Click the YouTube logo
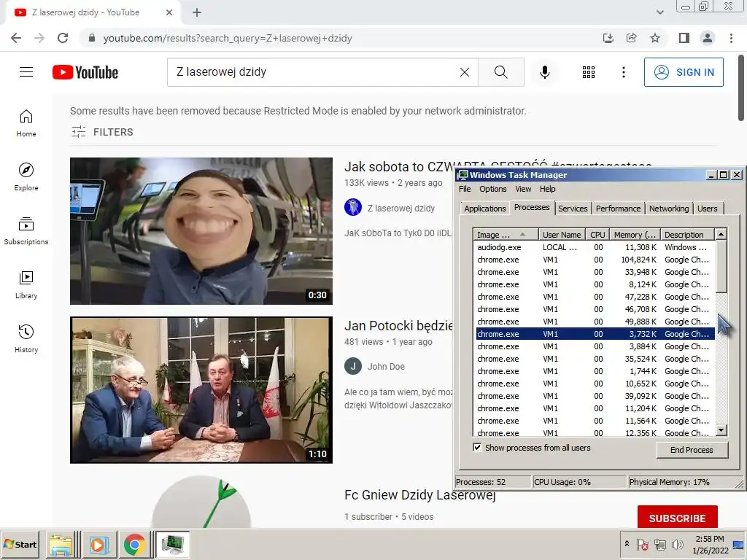Viewport: 747px width, 560px height. pyautogui.click(x=85, y=72)
